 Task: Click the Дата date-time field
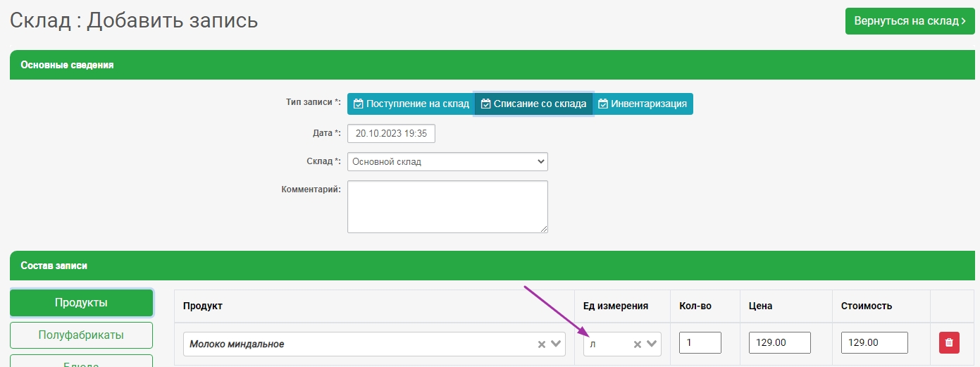pos(391,132)
